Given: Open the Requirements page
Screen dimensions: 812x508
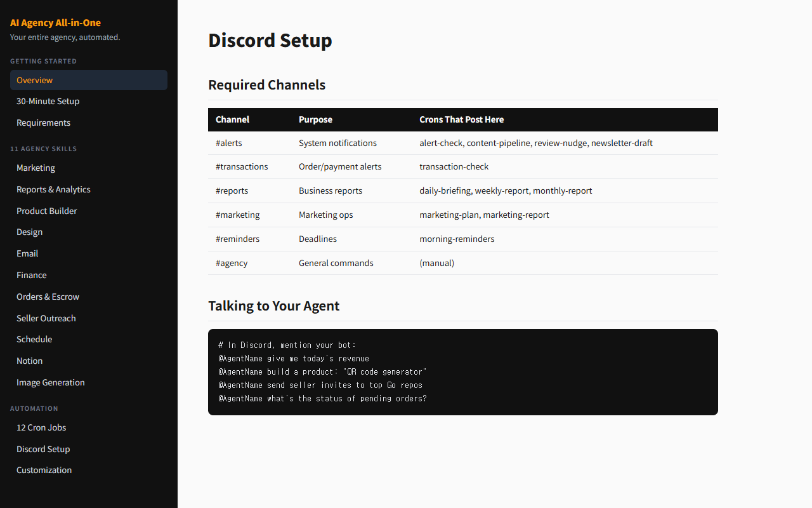Looking at the screenshot, I should [x=43, y=123].
